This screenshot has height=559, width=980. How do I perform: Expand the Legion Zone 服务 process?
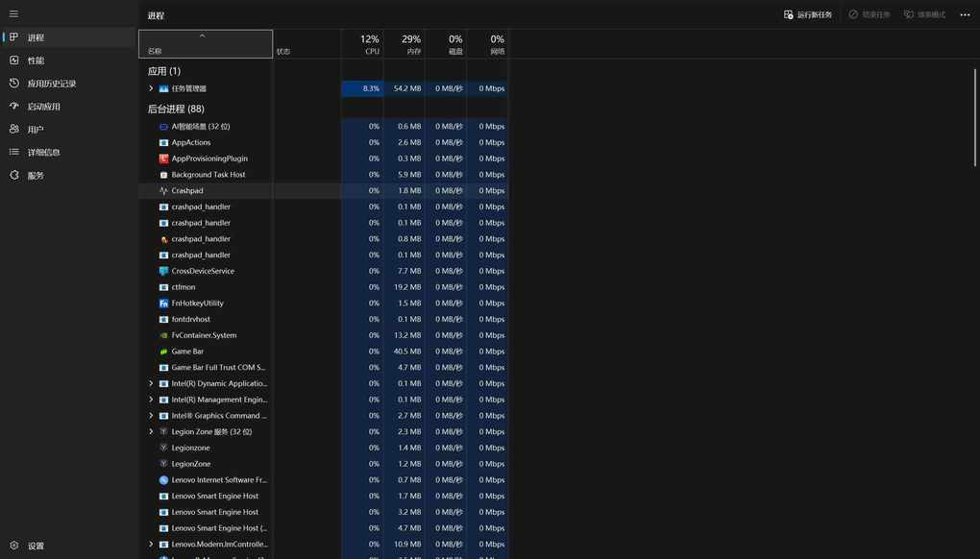(x=151, y=431)
